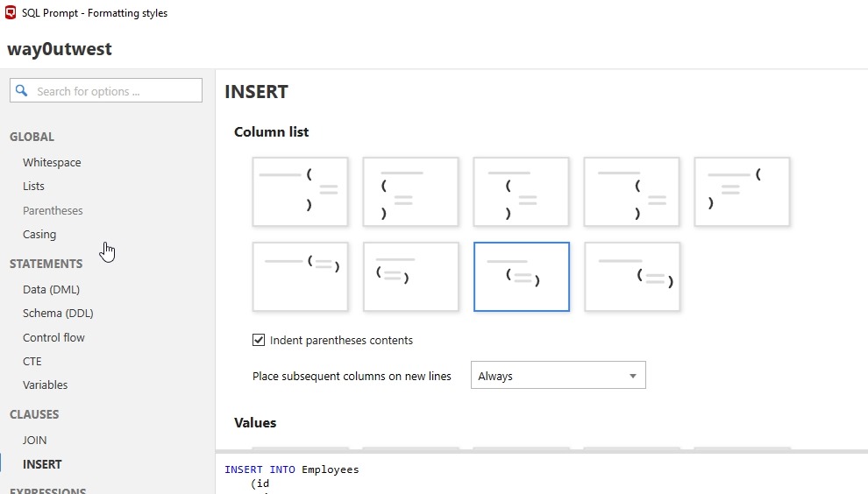The image size is (868, 494).
Task: Click the Search for options field
Action: click(x=114, y=91)
